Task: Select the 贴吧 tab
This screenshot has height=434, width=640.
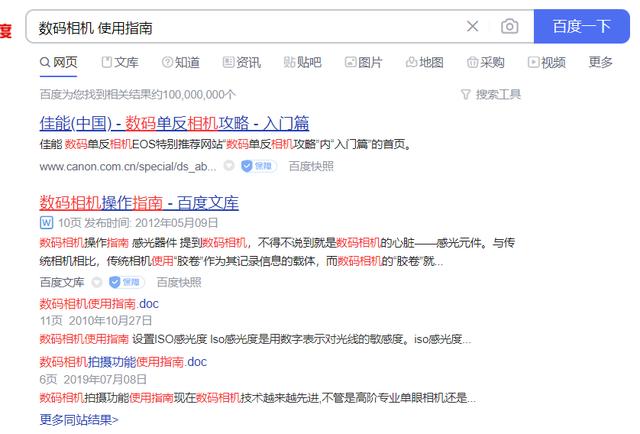Action: (x=301, y=62)
